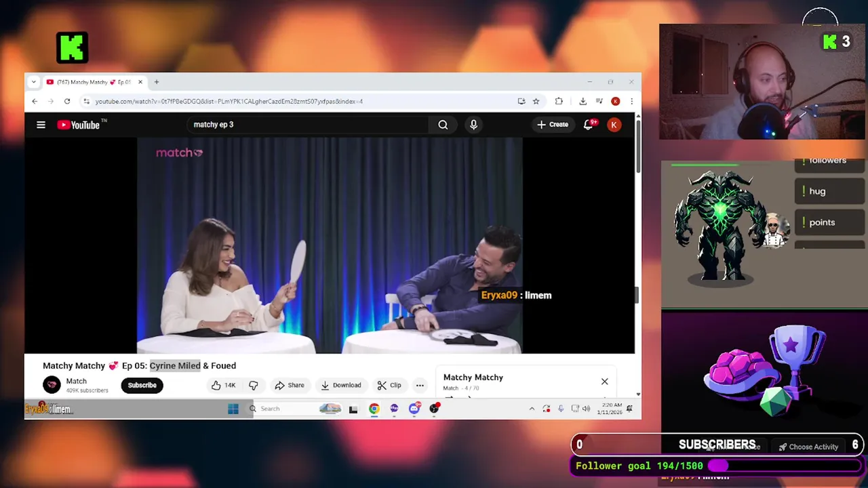Download the video

[341, 385]
